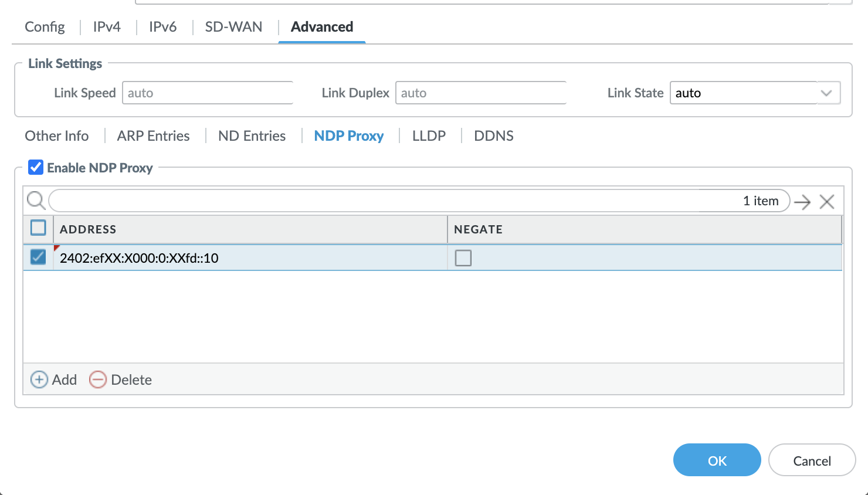Image resolution: width=868 pixels, height=495 pixels.
Task: Uncheck the 2402:efXX address row checkbox
Action: [38, 257]
